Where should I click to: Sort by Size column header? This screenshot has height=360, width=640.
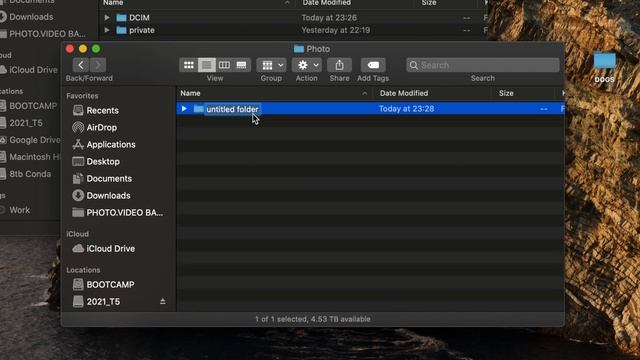506,93
